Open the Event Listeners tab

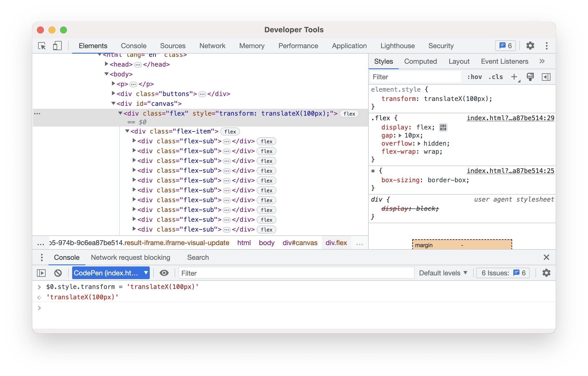tap(505, 61)
